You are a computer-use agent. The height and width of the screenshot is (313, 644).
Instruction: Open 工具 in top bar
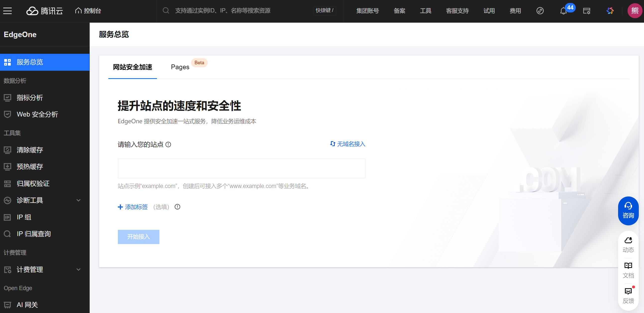426,11
